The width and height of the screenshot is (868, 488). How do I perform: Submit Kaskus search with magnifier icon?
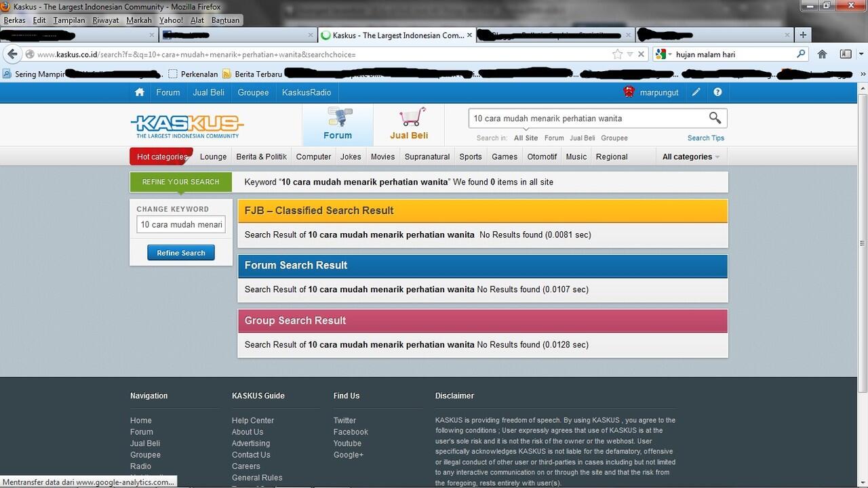tap(715, 118)
